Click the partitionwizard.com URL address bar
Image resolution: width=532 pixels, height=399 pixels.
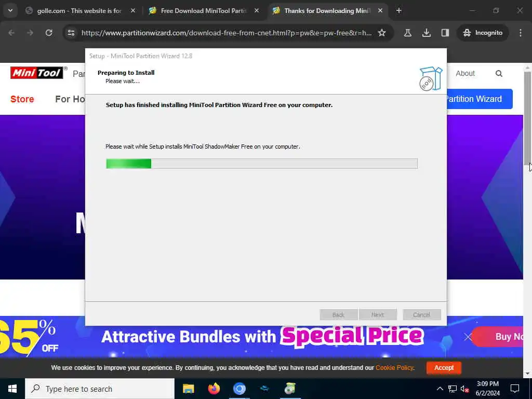[x=227, y=33]
